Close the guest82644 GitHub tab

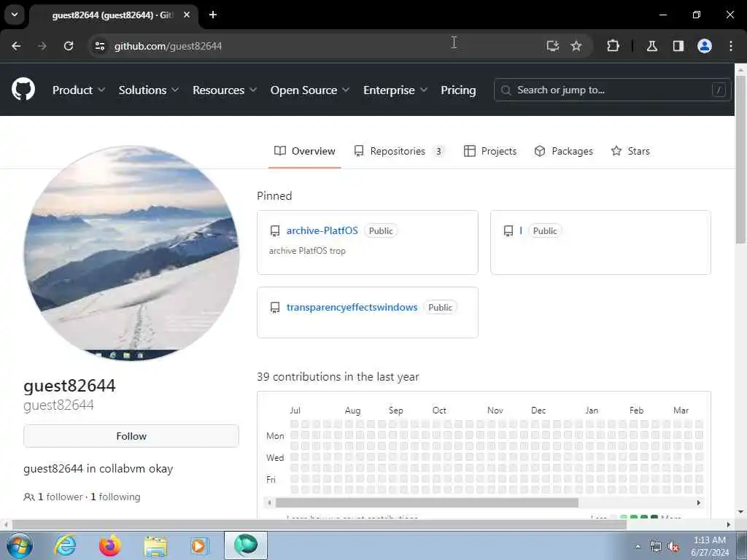click(187, 15)
